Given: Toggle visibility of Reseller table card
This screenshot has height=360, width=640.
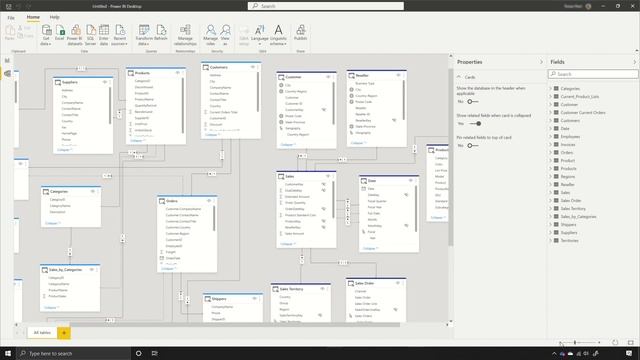Looking at the screenshot, I should coord(398,76).
